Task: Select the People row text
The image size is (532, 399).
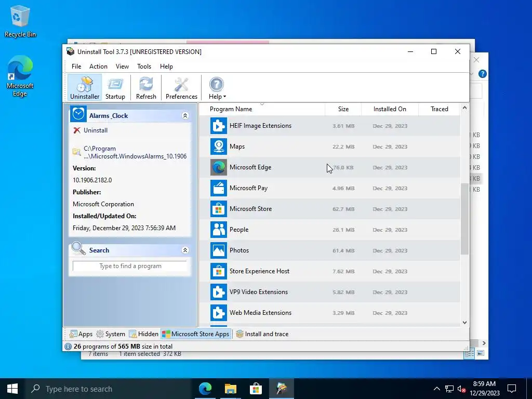Action: tap(239, 230)
